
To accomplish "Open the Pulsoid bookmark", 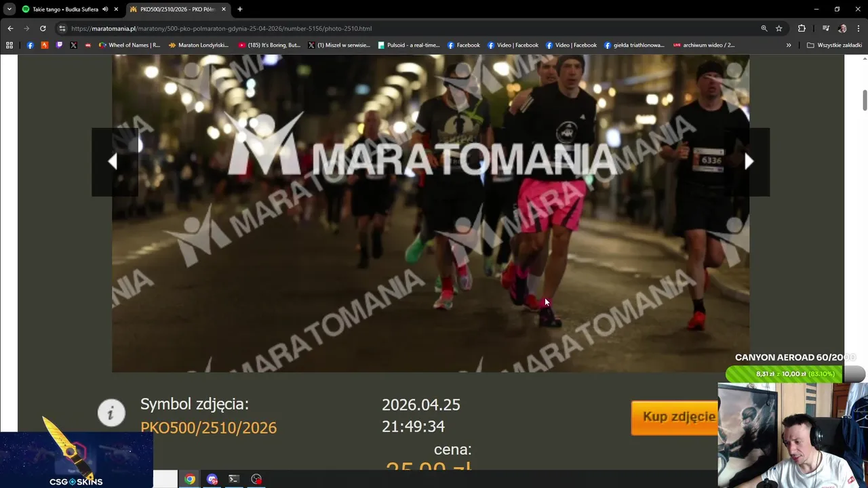I will [409, 45].
